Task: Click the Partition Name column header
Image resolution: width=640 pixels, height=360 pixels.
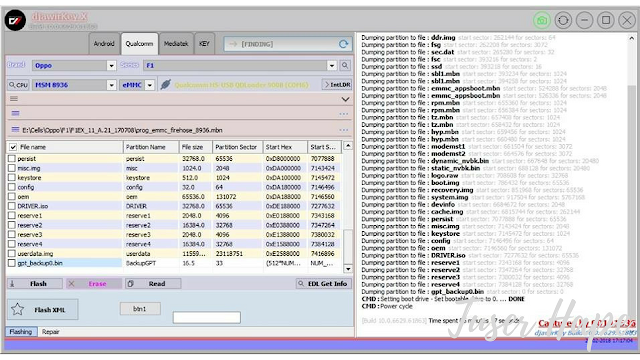Action: tap(151, 147)
